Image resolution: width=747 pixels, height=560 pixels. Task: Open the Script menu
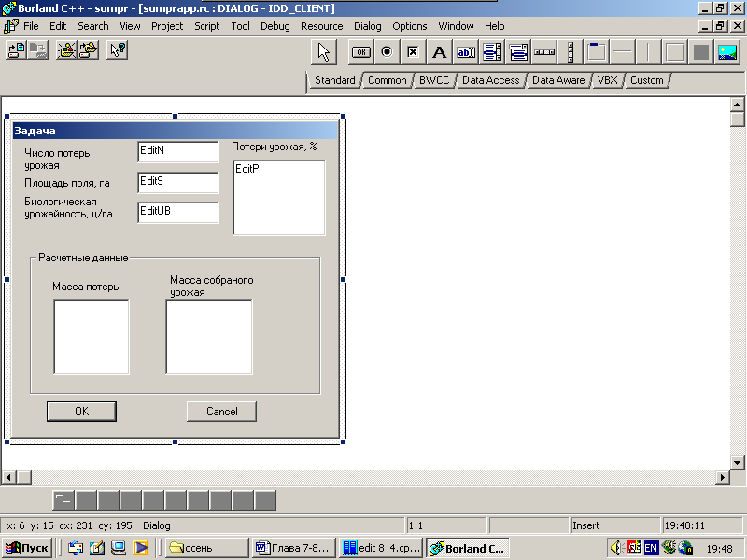pos(206,26)
